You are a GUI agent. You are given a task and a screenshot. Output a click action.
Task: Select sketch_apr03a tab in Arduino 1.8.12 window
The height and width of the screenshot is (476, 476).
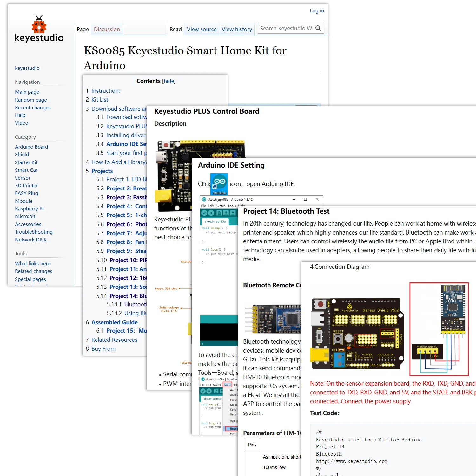coord(215,221)
